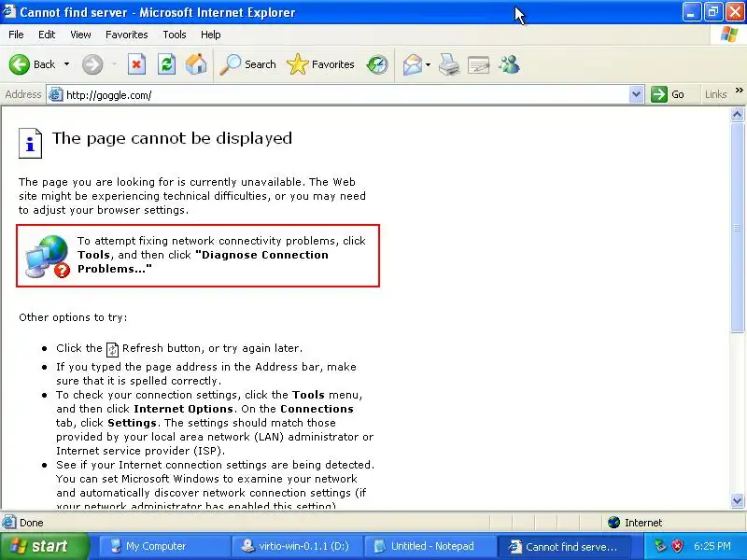Click the scrollbar up arrow
Viewport: 747px width, 560px height.
[x=737, y=115]
